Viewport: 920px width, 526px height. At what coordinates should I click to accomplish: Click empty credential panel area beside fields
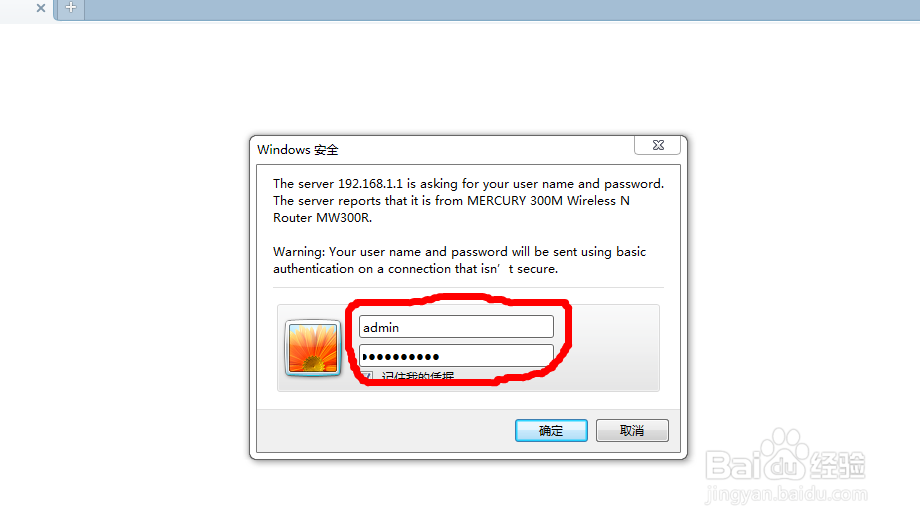point(613,348)
